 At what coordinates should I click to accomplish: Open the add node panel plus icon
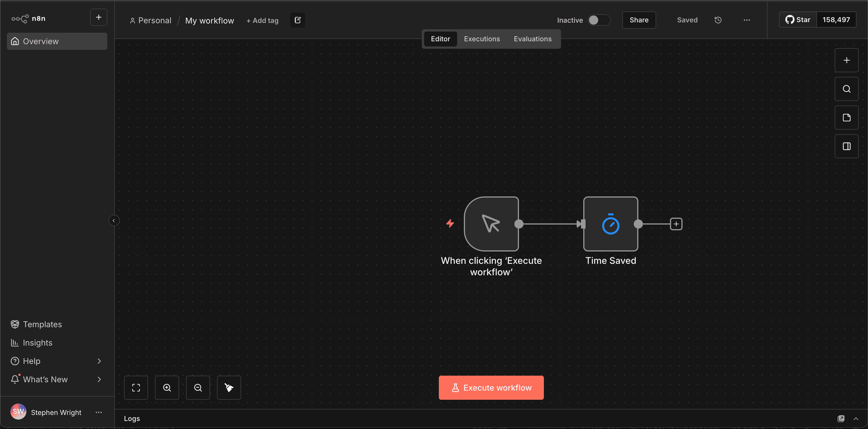tap(846, 60)
